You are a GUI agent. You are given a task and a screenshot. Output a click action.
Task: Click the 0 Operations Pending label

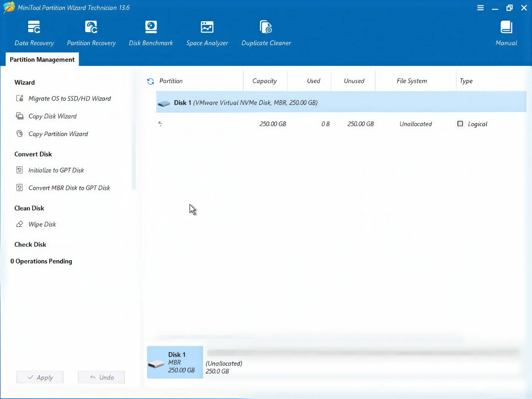pyautogui.click(x=41, y=261)
